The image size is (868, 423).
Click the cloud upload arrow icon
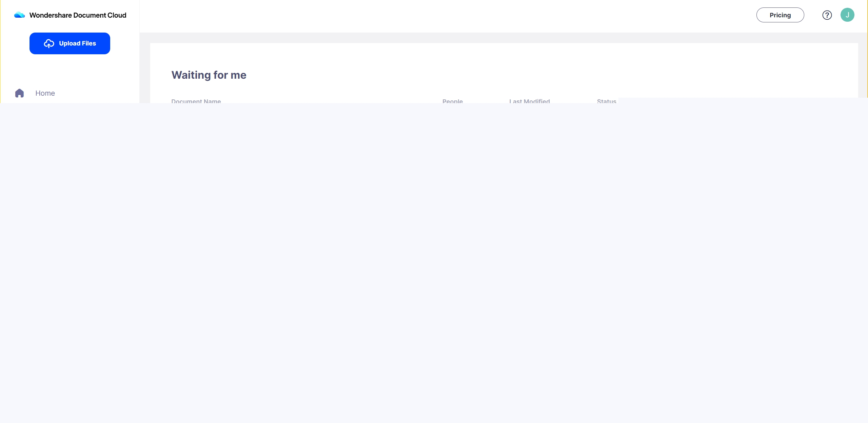click(x=49, y=43)
